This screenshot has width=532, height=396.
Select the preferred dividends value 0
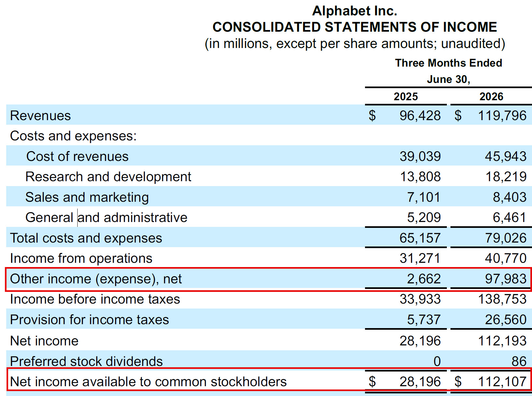(x=437, y=361)
